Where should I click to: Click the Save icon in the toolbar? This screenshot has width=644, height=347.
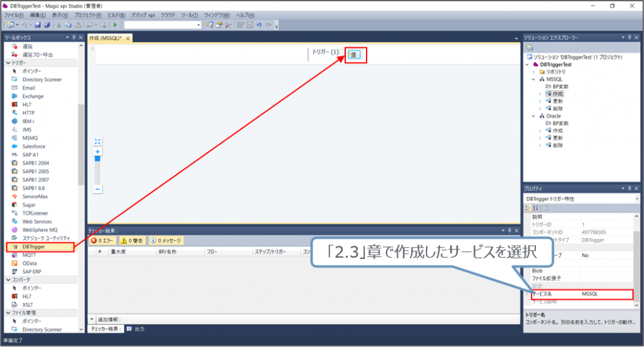38,25
